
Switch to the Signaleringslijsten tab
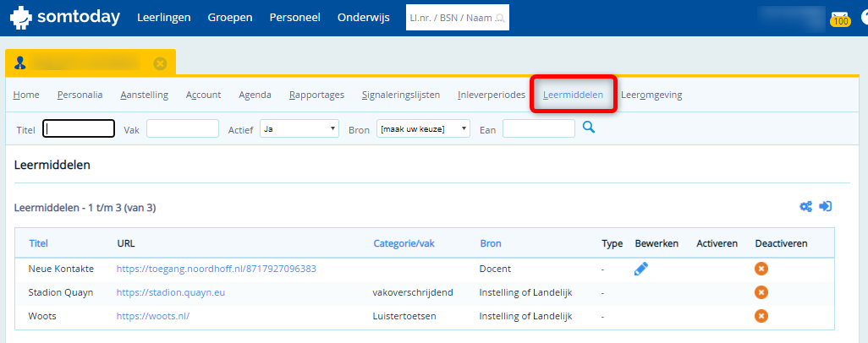pos(400,95)
